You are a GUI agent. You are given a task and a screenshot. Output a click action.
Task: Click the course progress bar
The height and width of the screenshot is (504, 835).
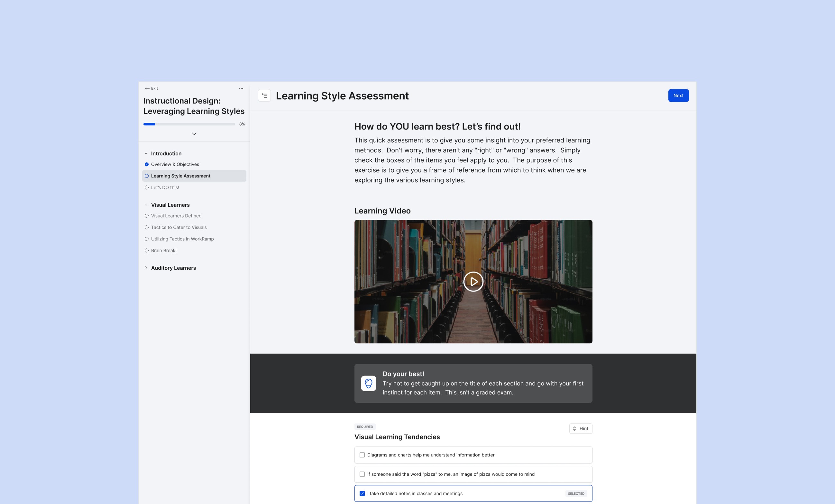click(x=189, y=124)
